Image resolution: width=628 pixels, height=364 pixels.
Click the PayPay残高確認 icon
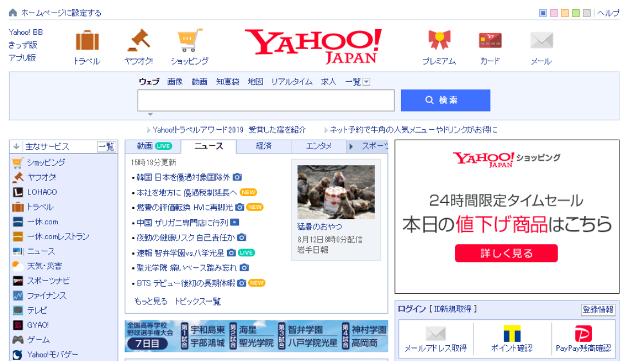point(583,334)
